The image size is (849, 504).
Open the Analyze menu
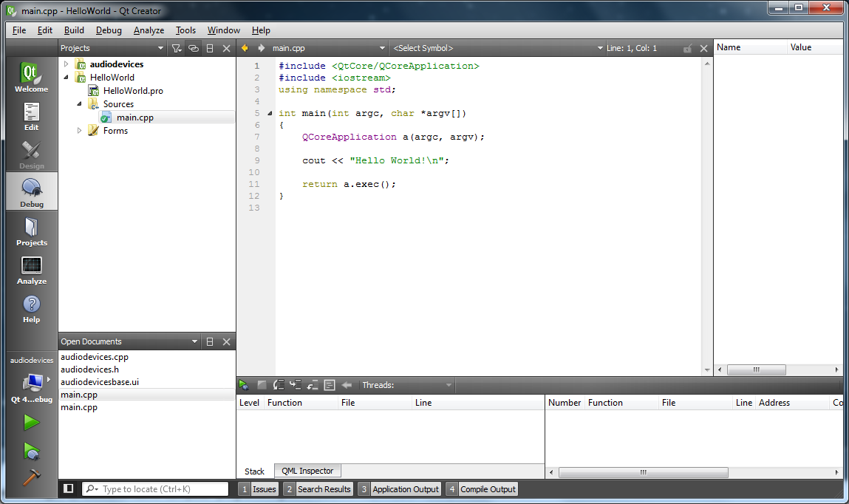[149, 30]
